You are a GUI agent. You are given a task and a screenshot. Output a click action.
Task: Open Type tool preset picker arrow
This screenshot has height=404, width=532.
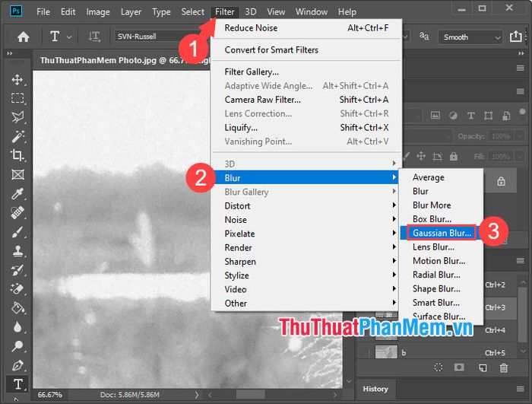pyautogui.click(x=69, y=37)
